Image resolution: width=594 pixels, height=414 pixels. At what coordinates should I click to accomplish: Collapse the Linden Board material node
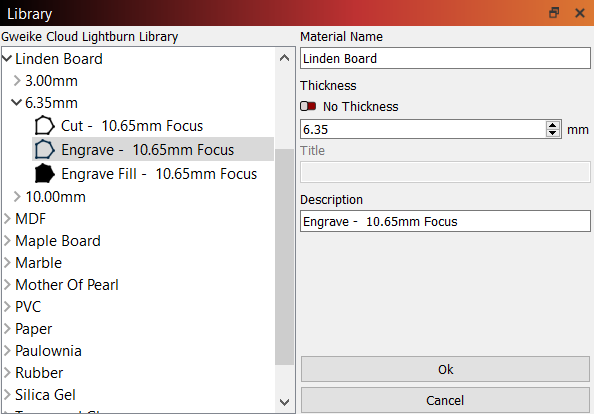click(x=7, y=58)
